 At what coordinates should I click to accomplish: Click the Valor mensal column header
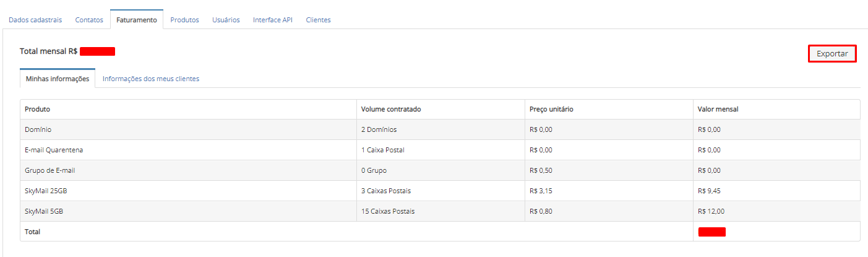point(718,109)
